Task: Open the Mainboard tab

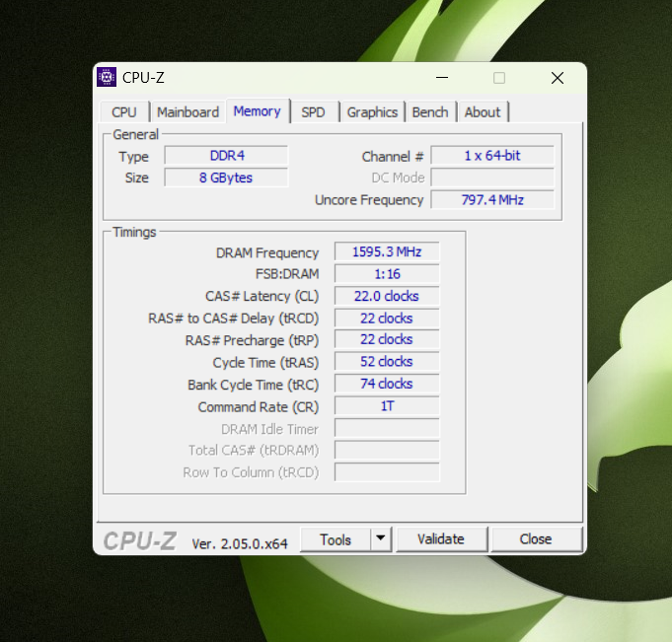Action: click(x=187, y=112)
